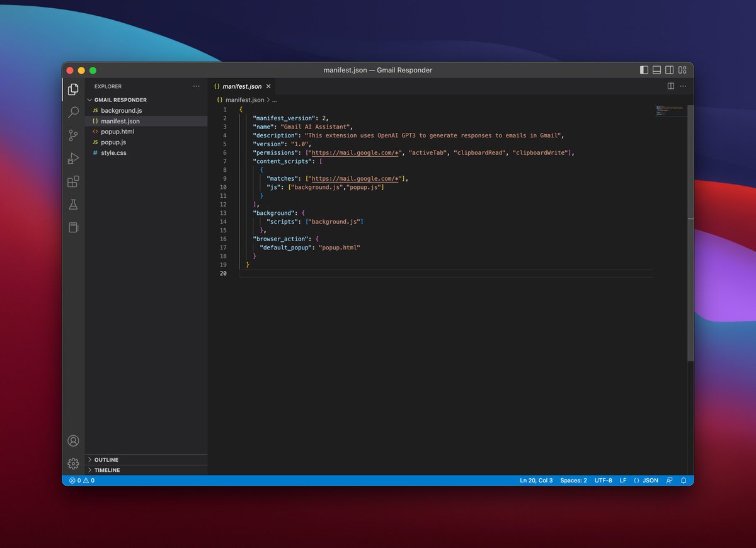This screenshot has height=548, width=756.
Task: Select manifest.json in the file tree
Action: tap(120, 121)
